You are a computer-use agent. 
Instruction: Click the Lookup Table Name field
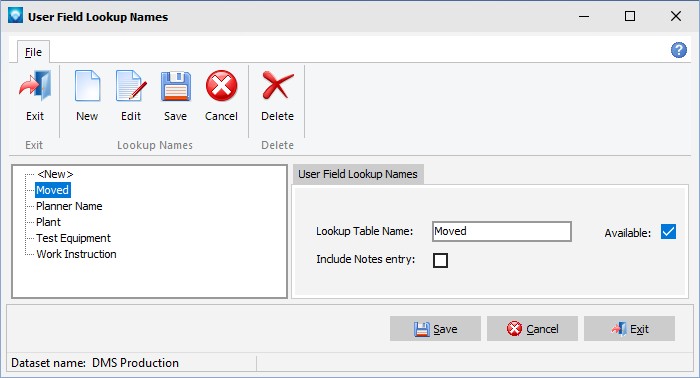[x=502, y=232]
